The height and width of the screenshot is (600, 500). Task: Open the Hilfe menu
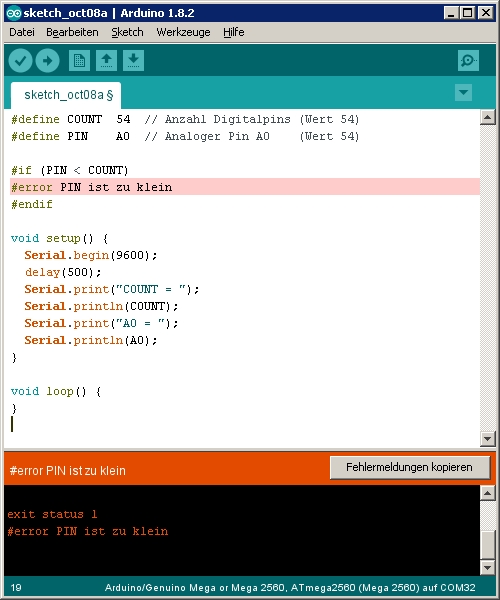pos(234,32)
